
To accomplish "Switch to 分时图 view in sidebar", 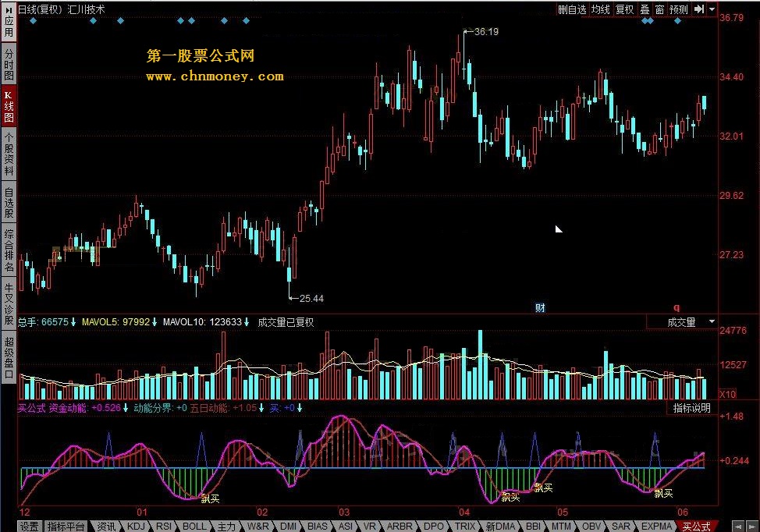I will pos(9,64).
